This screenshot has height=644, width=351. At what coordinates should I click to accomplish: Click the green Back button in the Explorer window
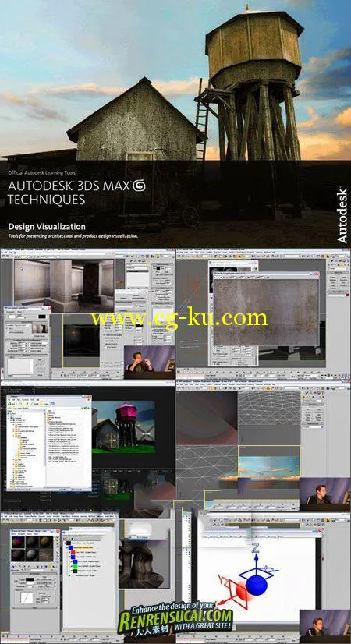coord(11,403)
